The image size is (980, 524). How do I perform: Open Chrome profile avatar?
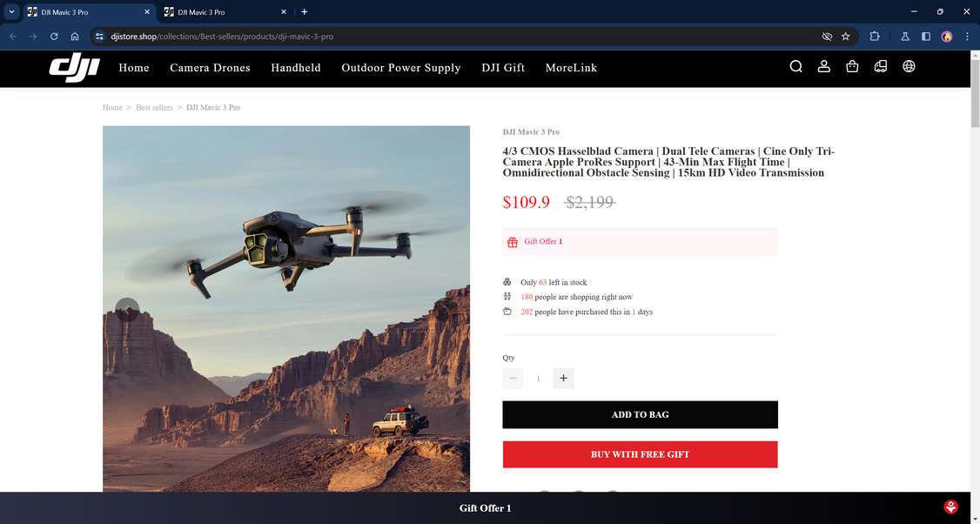point(947,37)
